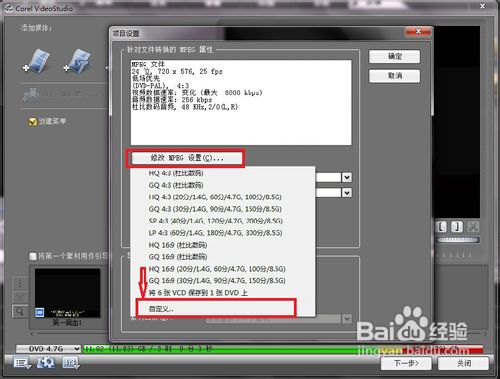Toggle the 创建菜单 checkbox
500x379 pixels.
coord(32,122)
